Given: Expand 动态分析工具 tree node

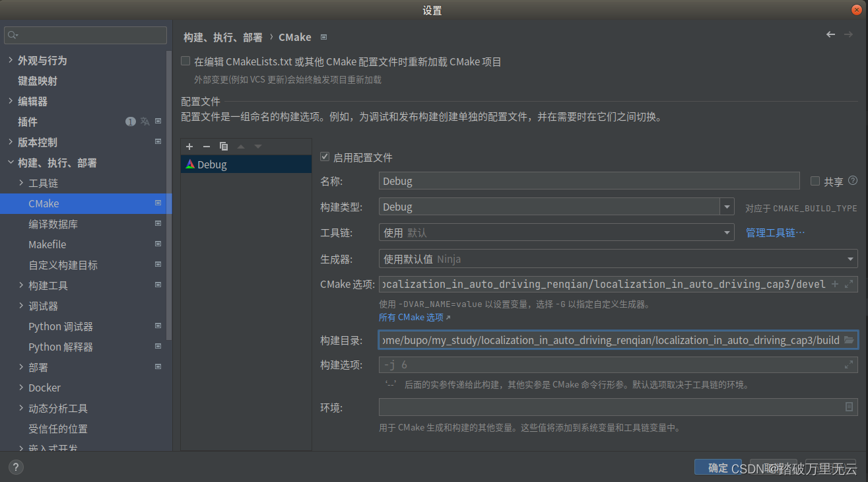Looking at the screenshot, I should point(21,408).
